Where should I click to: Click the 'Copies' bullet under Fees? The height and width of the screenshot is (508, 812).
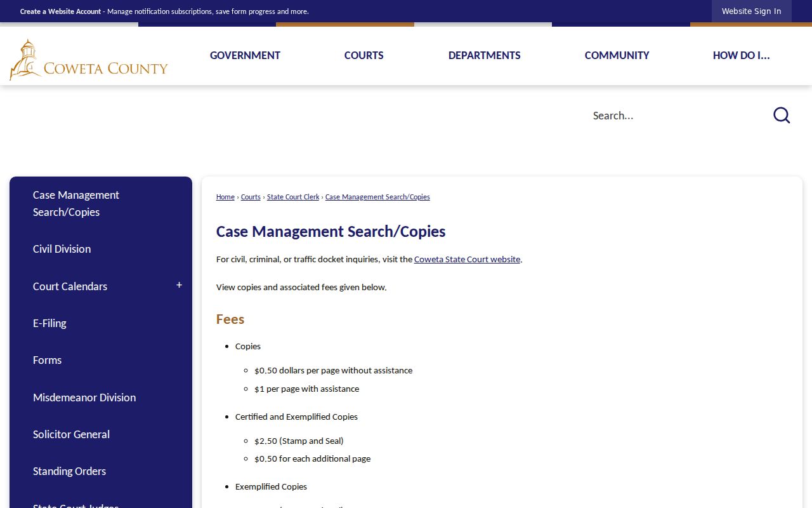(248, 346)
